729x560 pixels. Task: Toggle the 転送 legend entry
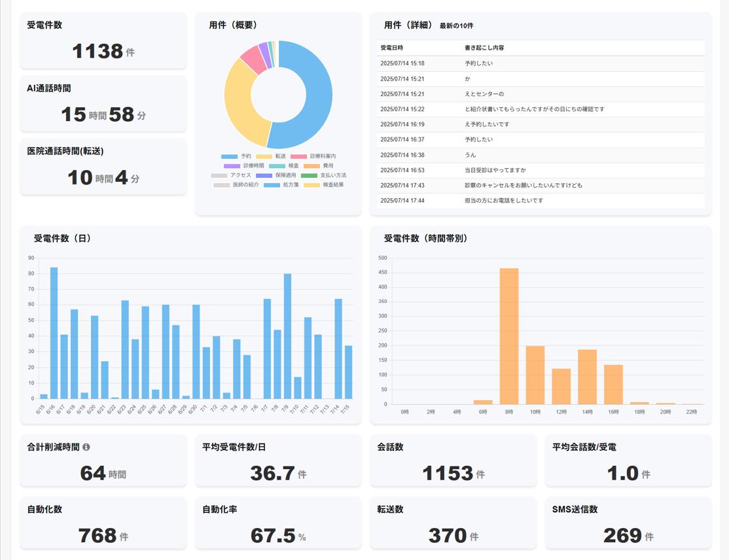[272, 156]
